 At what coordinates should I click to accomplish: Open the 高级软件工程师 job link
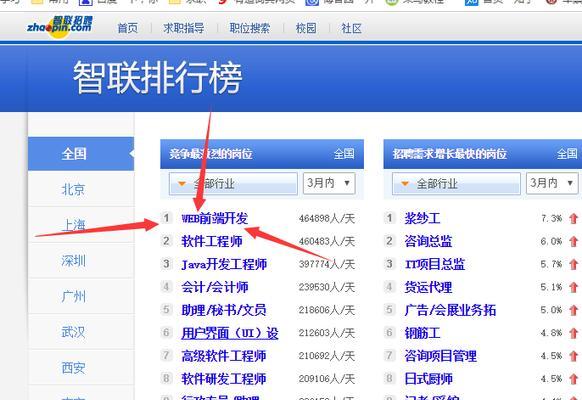(x=224, y=356)
